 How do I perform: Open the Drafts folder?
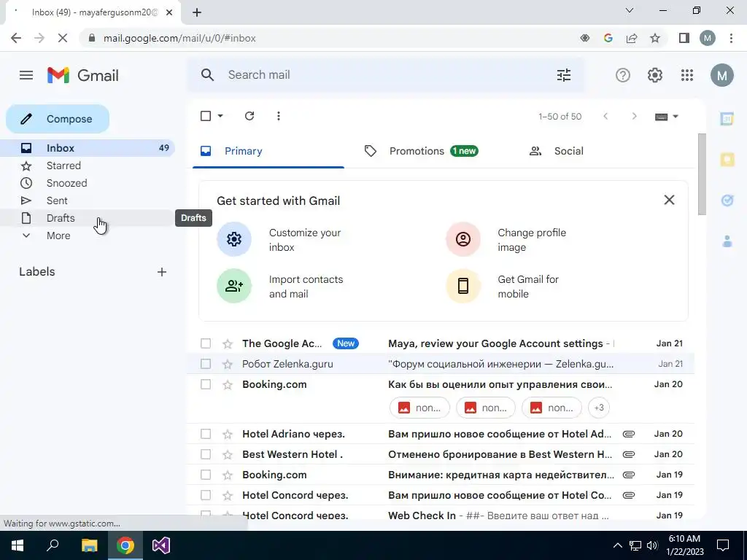click(88, 218)
